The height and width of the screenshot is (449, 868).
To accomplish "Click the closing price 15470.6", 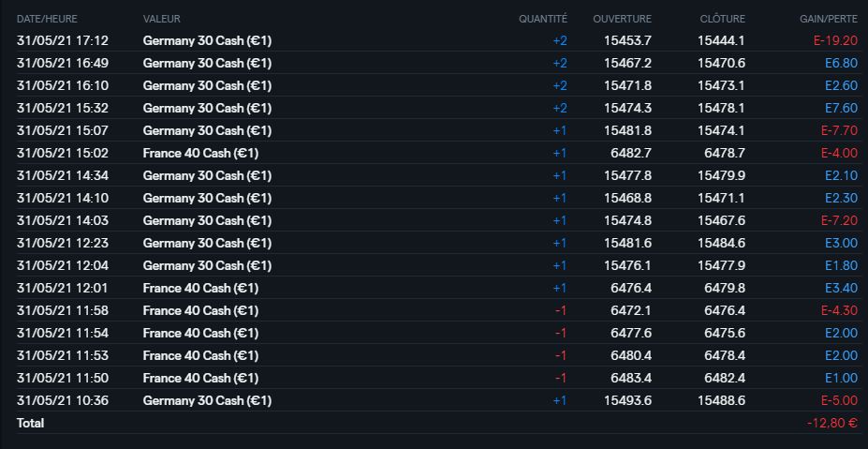I will coord(721,63).
